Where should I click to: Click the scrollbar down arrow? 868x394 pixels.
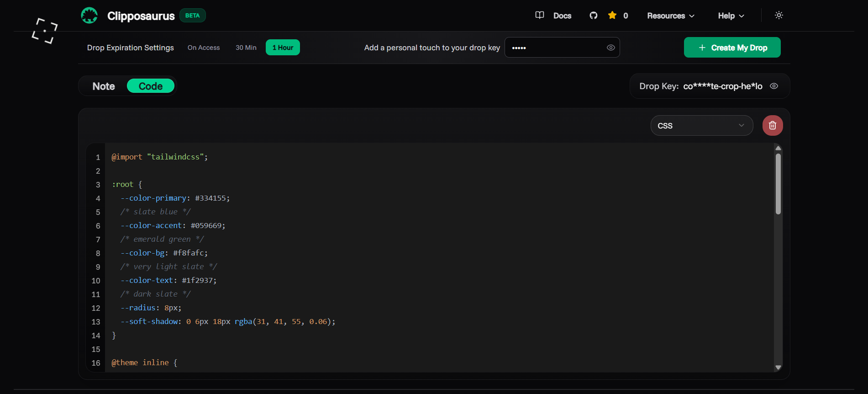click(778, 367)
